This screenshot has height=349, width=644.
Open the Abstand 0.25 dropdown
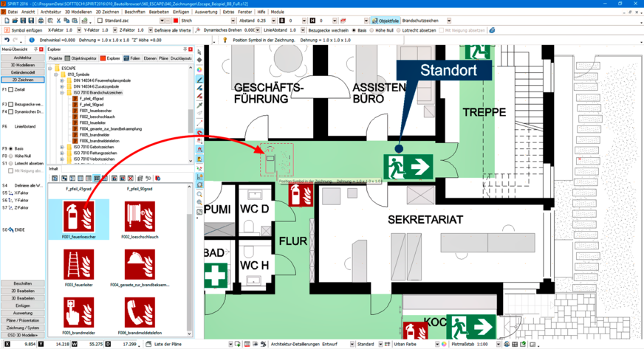tap(273, 21)
